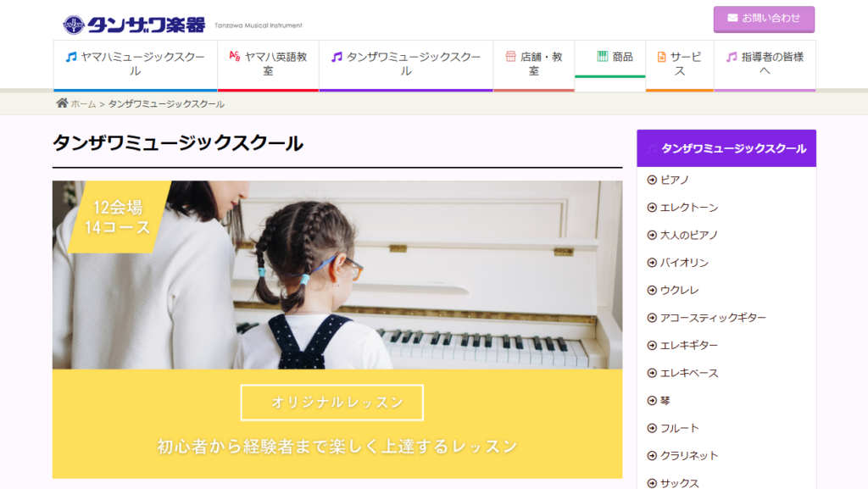Click the store icon beside 店舗・教室
The height and width of the screenshot is (489, 868).
click(x=510, y=54)
